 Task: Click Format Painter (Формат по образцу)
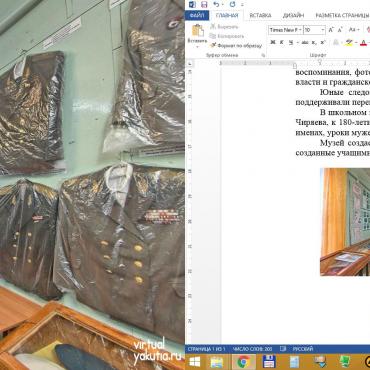pos(236,45)
